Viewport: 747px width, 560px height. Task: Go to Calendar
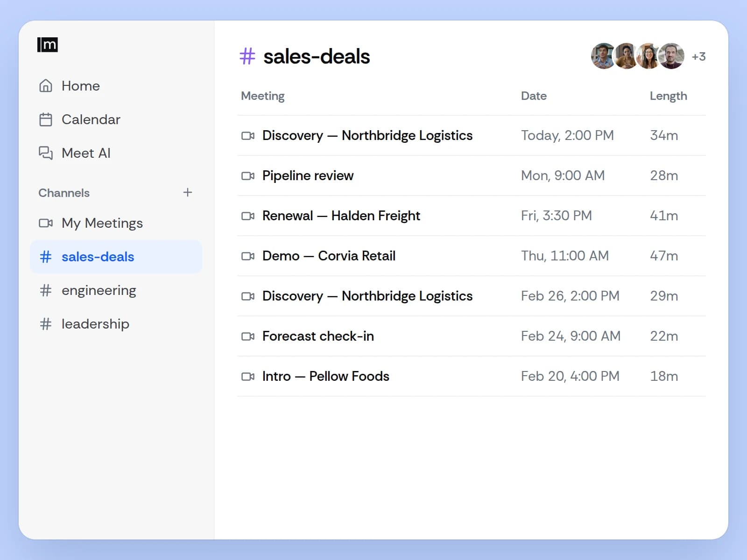pyautogui.click(x=116, y=119)
